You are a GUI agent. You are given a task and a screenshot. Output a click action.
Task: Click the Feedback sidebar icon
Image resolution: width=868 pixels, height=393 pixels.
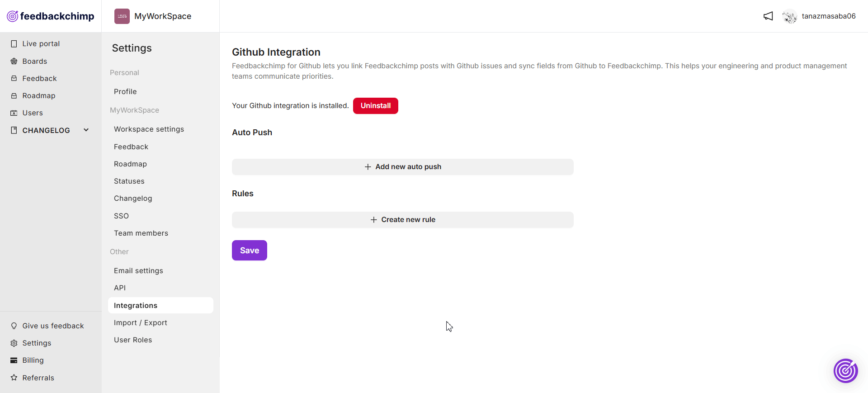pos(14,78)
